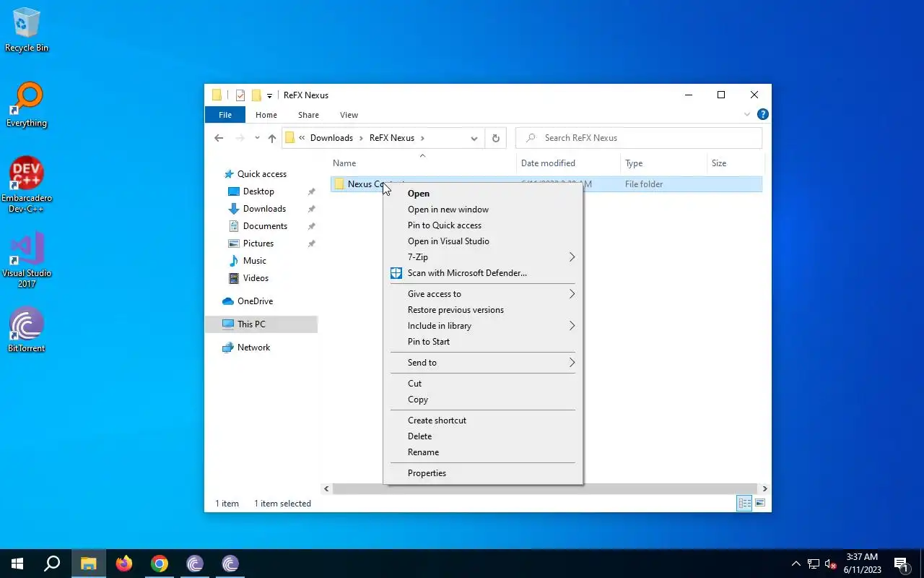The width and height of the screenshot is (924, 578).
Task: Choose Scan with Microsoft Defender
Action: [x=483, y=273]
